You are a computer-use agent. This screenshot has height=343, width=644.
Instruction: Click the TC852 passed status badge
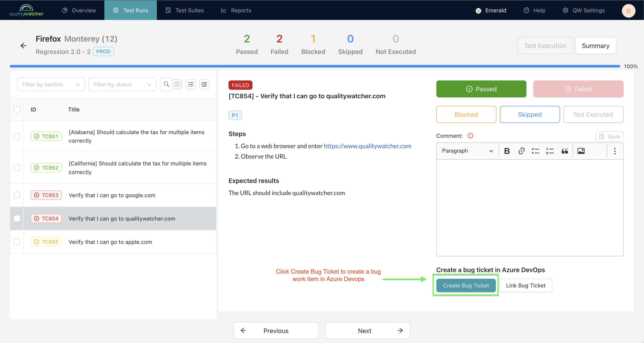[x=46, y=168]
